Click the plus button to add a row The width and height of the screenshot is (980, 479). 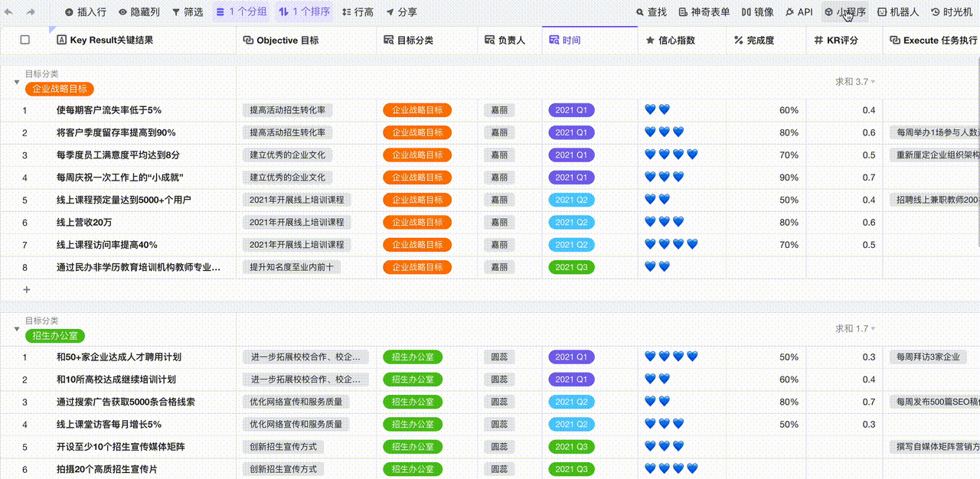(27, 290)
